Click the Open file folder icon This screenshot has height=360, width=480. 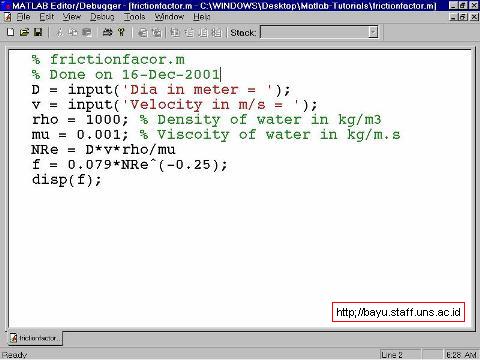24,32
